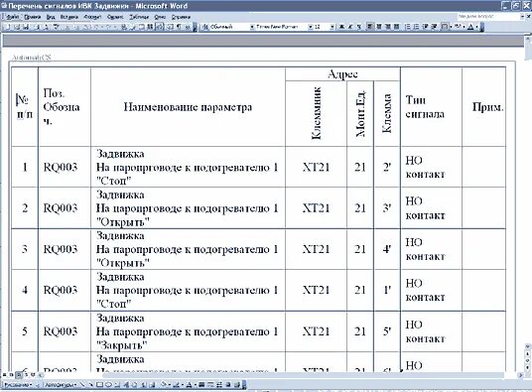532x392 pixels.
Task: Jump to next page with the double-arrow button
Action: click(528, 368)
